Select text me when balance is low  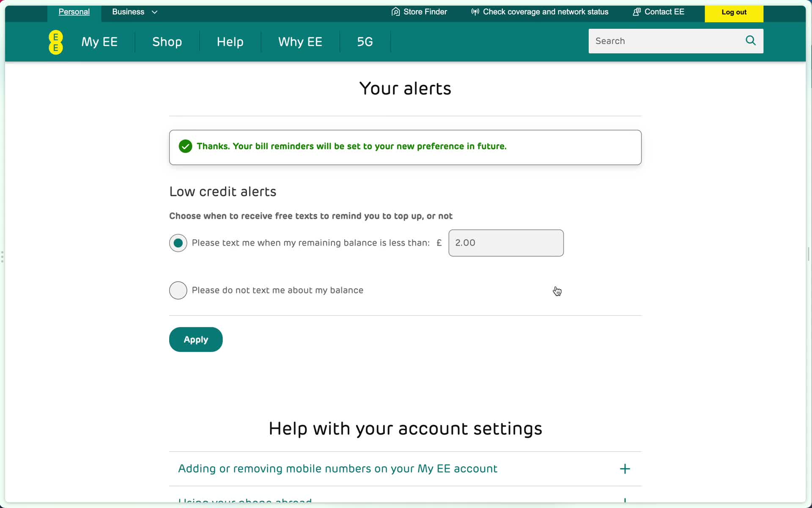point(178,242)
